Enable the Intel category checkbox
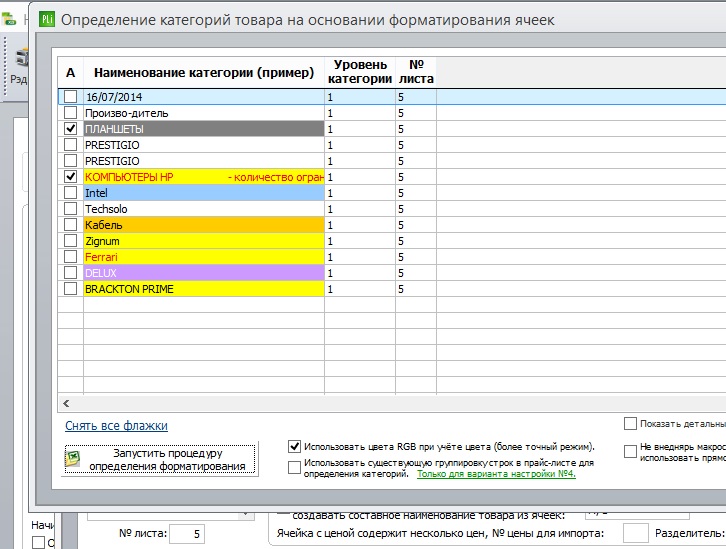726x549 pixels. coord(70,193)
